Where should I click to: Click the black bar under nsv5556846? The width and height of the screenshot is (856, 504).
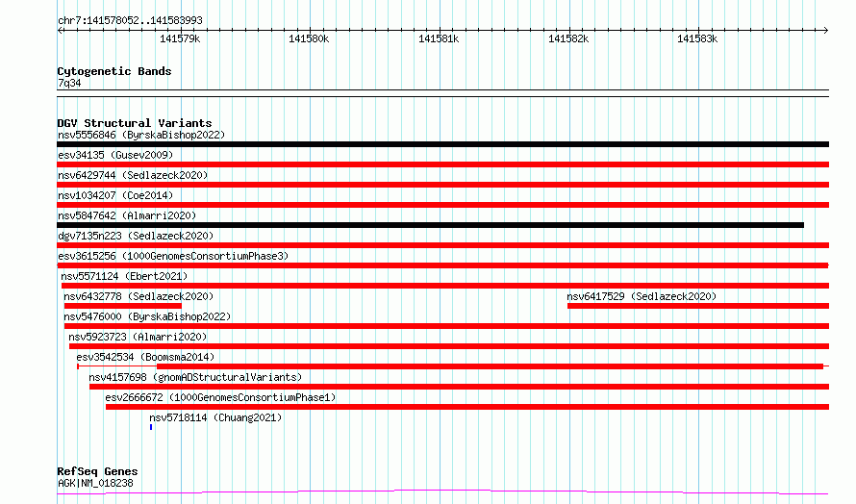pyautogui.click(x=442, y=144)
